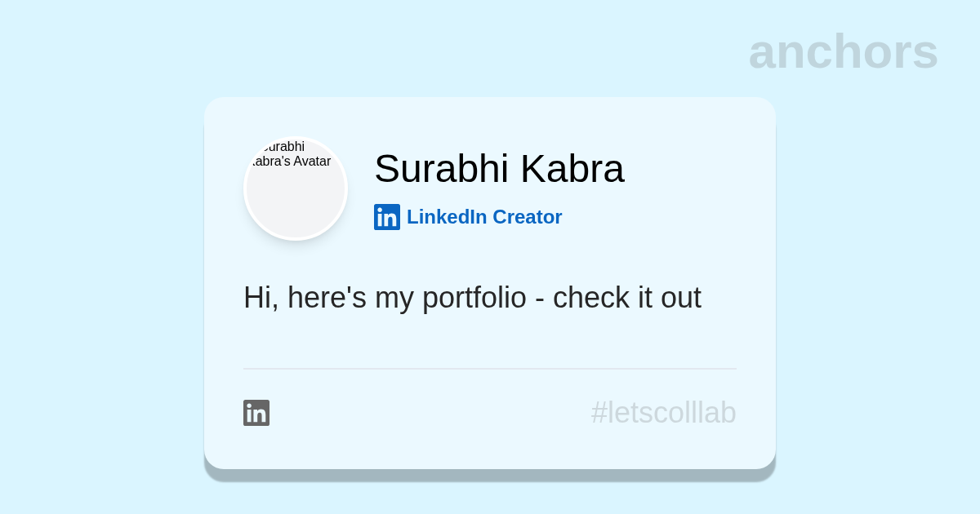980x514 pixels.
Task: Click the blue LinkedIn logo beside Creator label
Action: tap(387, 217)
